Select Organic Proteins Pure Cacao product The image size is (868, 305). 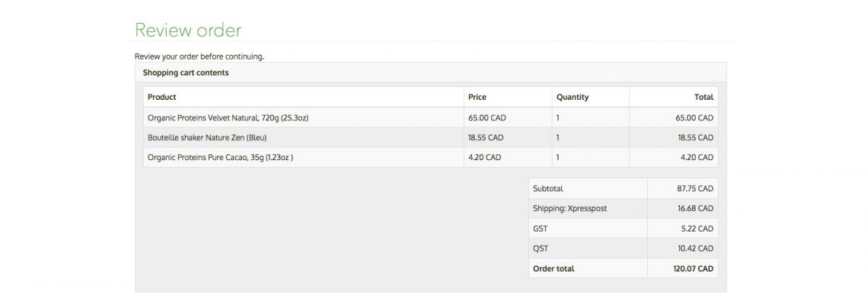click(220, 157)
